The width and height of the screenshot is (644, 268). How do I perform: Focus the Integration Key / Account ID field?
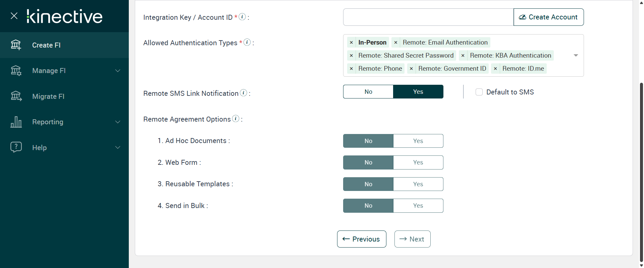[428, 17]
